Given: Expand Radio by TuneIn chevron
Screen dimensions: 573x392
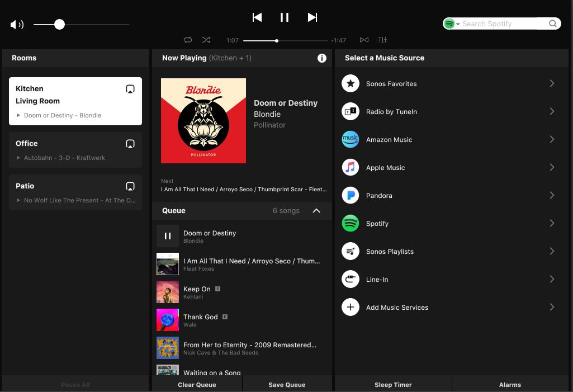Looking at the screenshot, I should 552,111.
